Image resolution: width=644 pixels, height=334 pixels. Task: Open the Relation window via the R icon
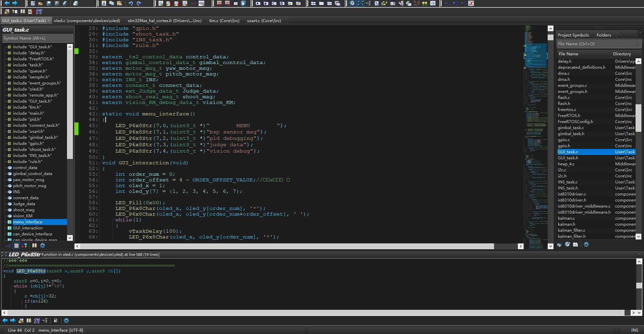click(x=37, y=321)
